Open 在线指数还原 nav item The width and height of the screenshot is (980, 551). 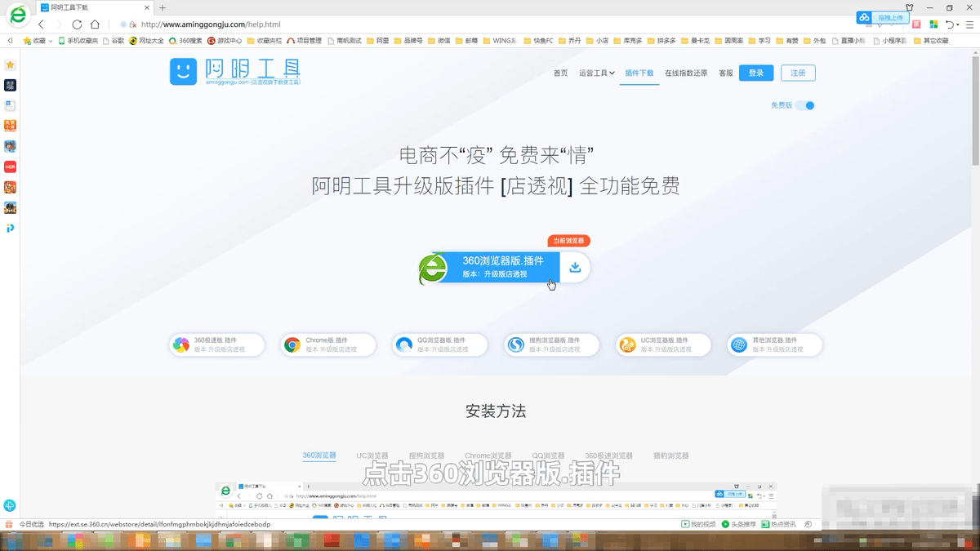tap(686, 73)
